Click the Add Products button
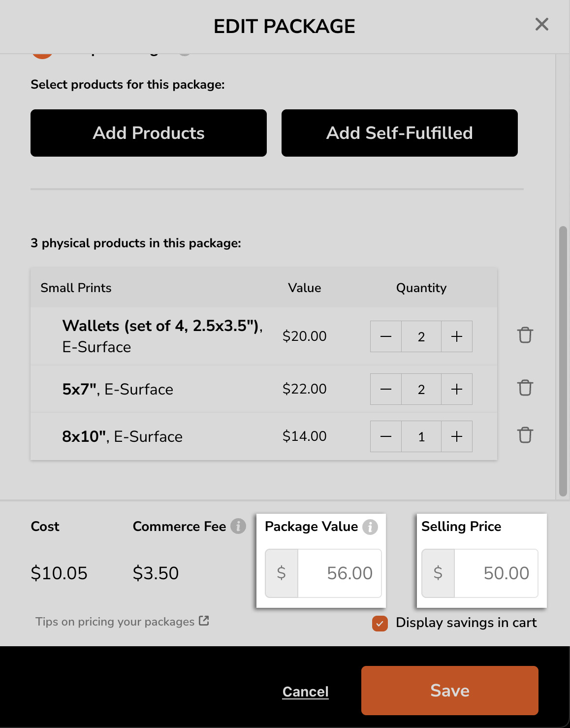 coord(149,132)
